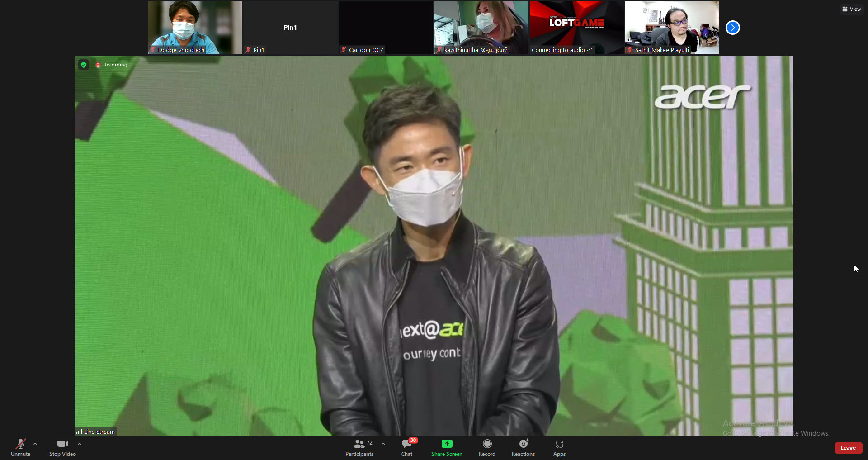This screenshot has height=460, width=868.
Task: Open Reactions with the smiley icon
Action: [x=523, y=444]
